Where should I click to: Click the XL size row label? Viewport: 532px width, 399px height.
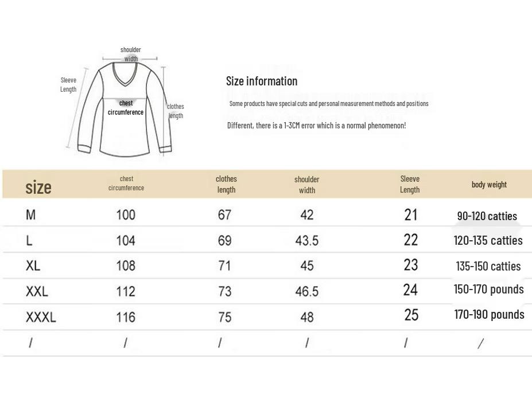33,265
